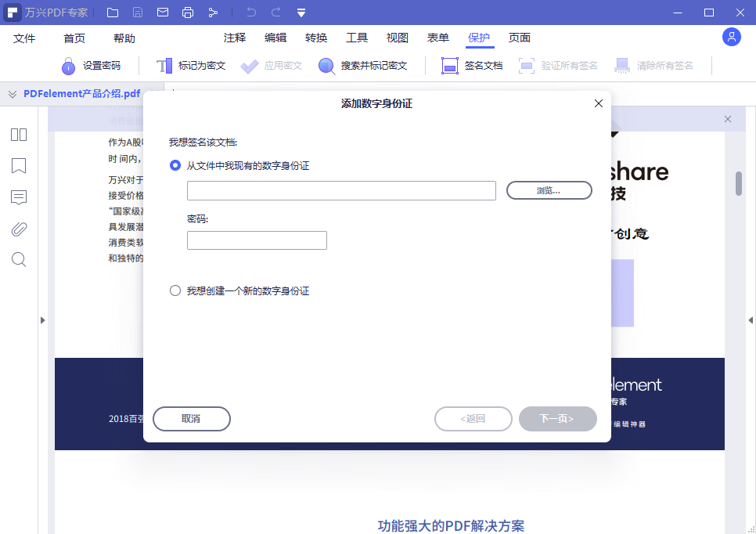Switch to the 表单 ribbon tab

pyautogui.click(x=437, y=37)
